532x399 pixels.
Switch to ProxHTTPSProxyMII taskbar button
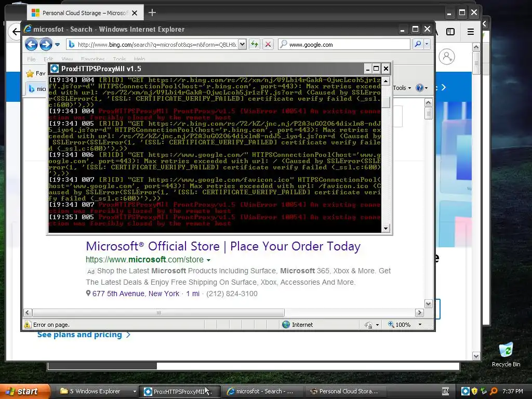(180, 391)
